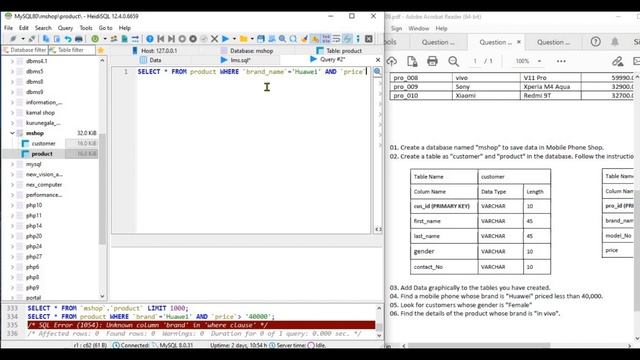The height and width of the screenshot is (360, 640).
Task: Click the Database filter input field
Action: click(x=24, y=50)
